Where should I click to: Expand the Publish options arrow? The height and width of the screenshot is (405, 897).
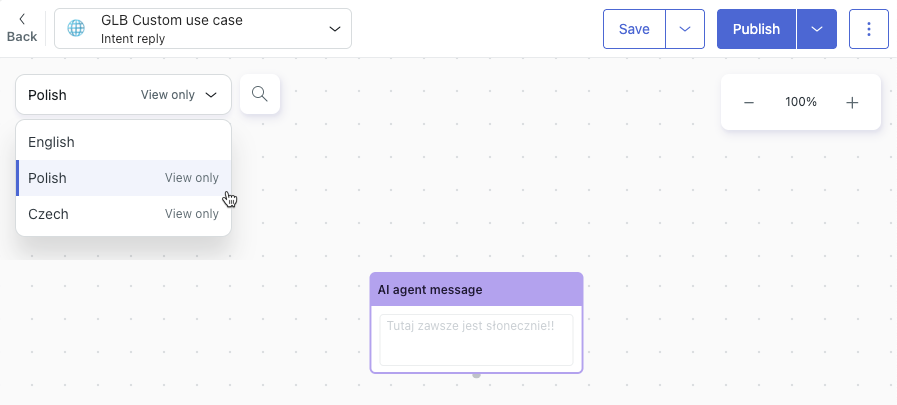817,29
